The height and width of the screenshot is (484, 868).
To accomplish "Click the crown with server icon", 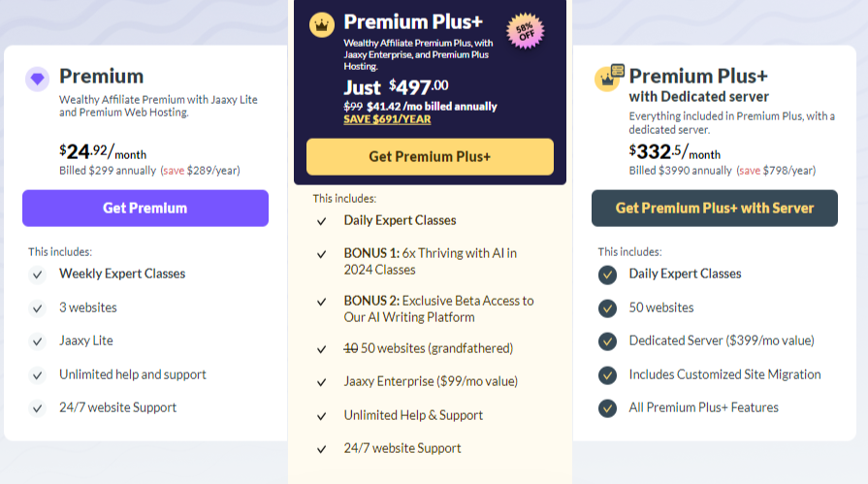I will tap(609, 78).
